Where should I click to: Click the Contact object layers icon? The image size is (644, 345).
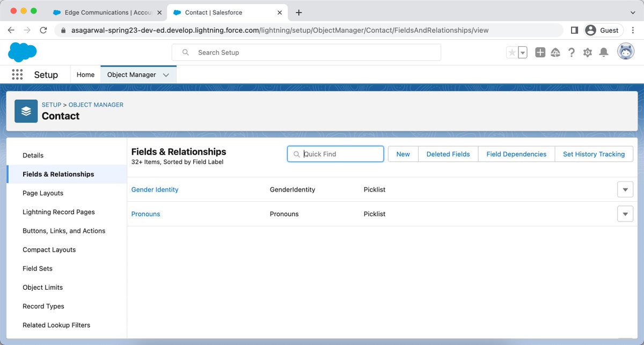pyautogui.click(x=26, y=111)
